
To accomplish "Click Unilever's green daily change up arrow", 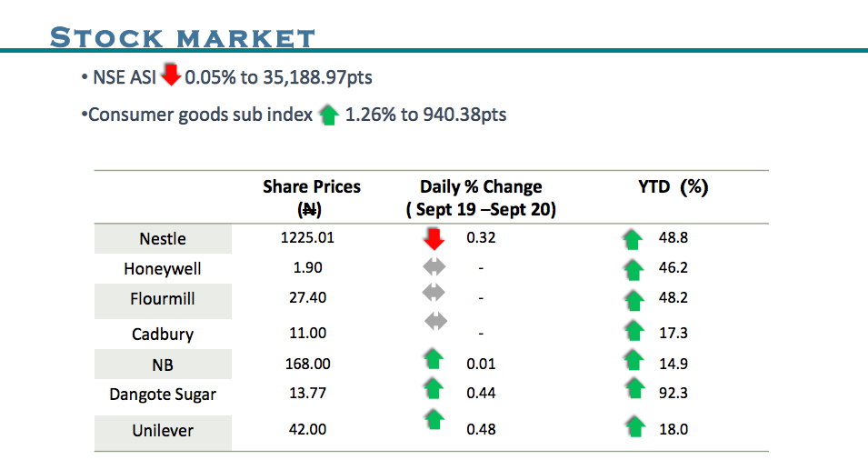I will pos(435,419).
